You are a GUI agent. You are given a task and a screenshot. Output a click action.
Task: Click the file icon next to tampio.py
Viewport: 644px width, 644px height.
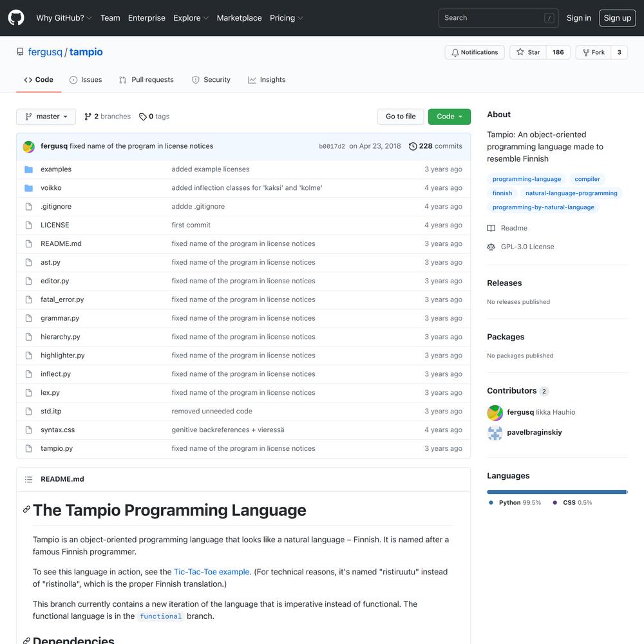click(x=28, y=448)
